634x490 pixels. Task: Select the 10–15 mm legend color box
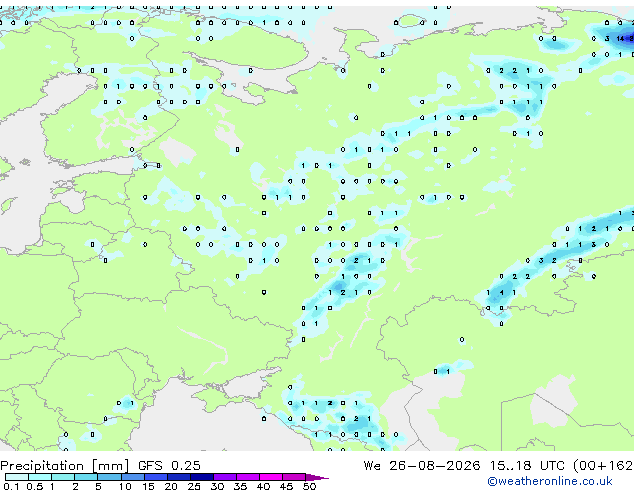(x=132, y=477)
